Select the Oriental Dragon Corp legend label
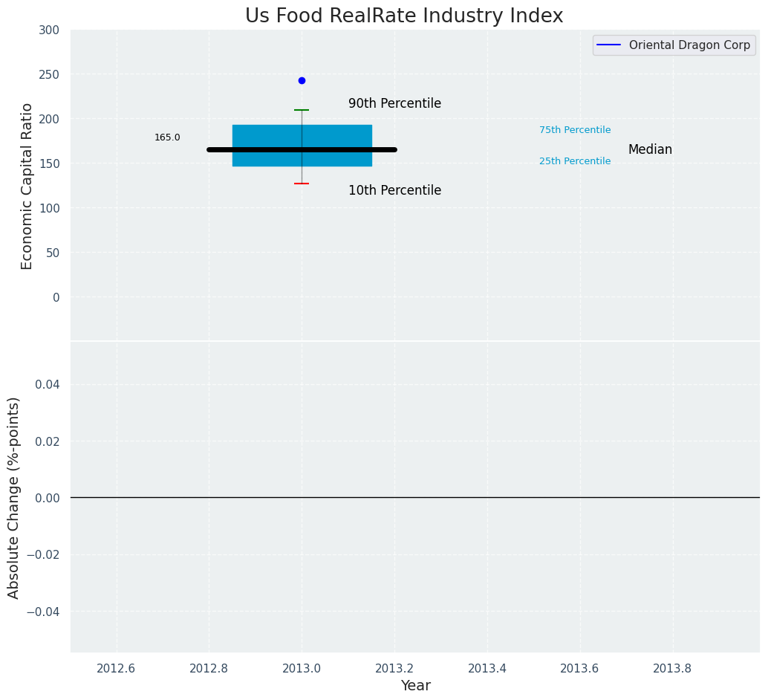Viewport: 768px width, 700px height. coord(689,45)
